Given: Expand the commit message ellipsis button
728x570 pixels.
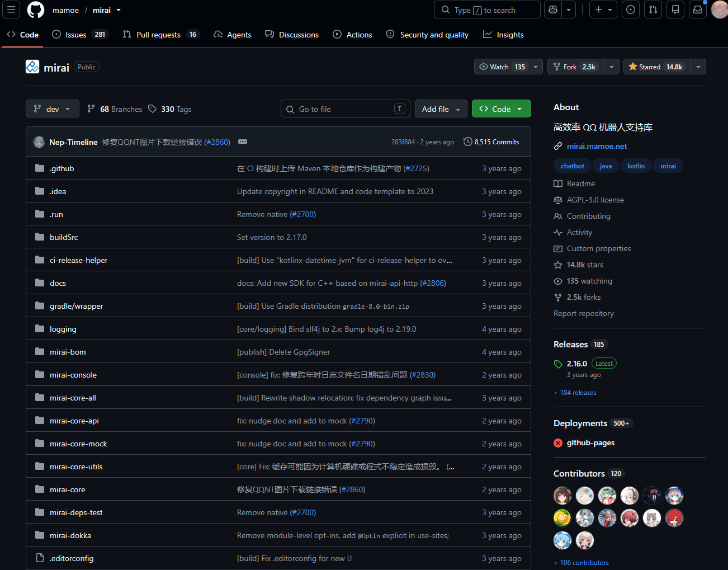Looking at the screenshot, I should coord(243,142).
